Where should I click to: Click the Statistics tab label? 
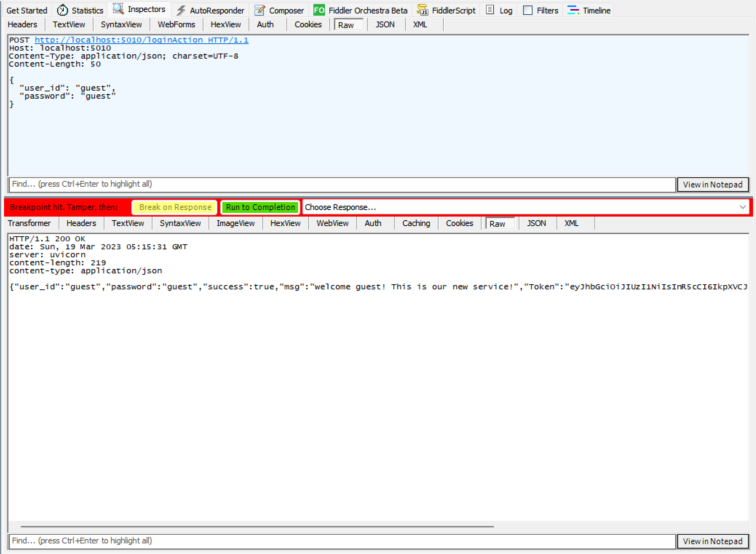[x=88, y=11]
